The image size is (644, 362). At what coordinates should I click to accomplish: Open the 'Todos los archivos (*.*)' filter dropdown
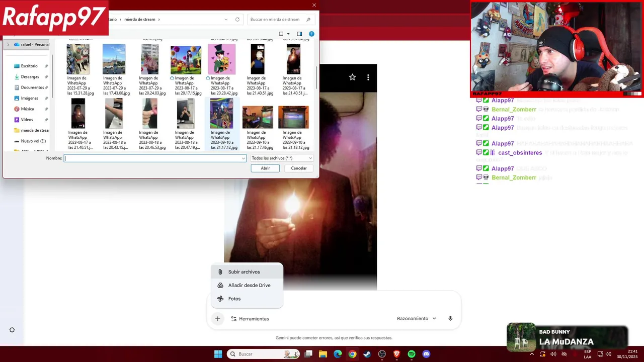[x=282, y=158]
